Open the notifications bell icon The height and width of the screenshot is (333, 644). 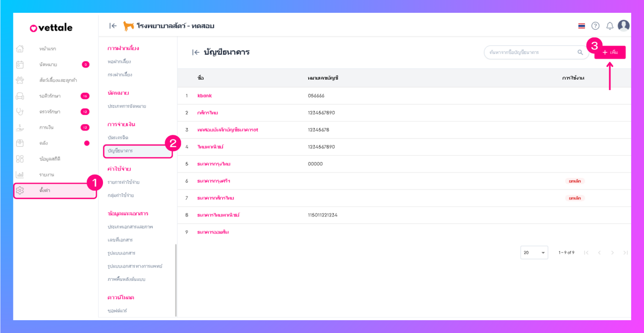610,26
